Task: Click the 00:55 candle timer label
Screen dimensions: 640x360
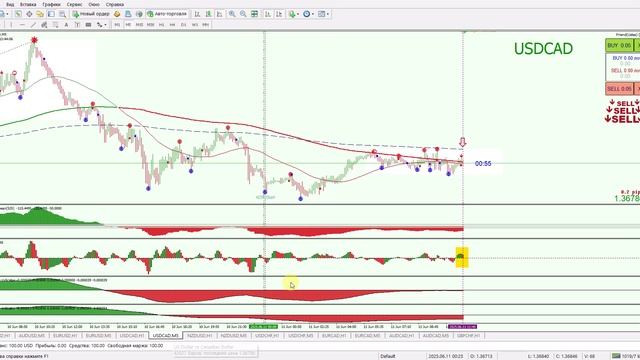Action: (483, 164)
